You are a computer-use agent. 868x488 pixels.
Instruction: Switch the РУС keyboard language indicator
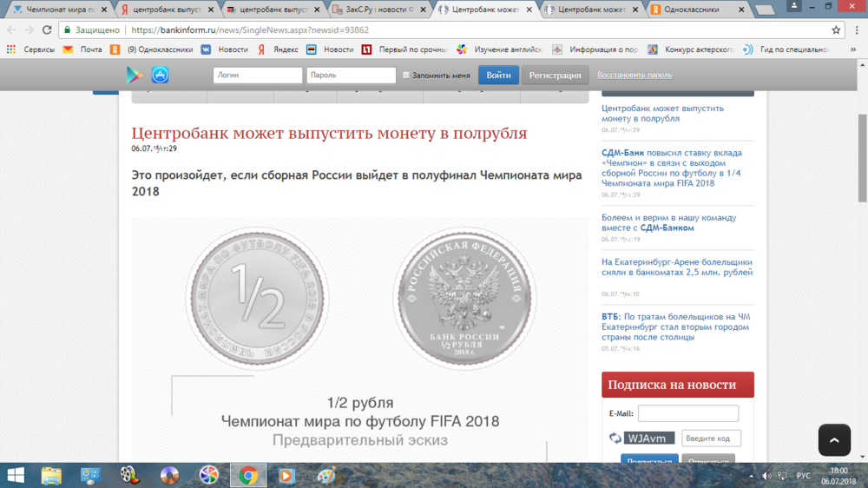[x=804, y=476]
